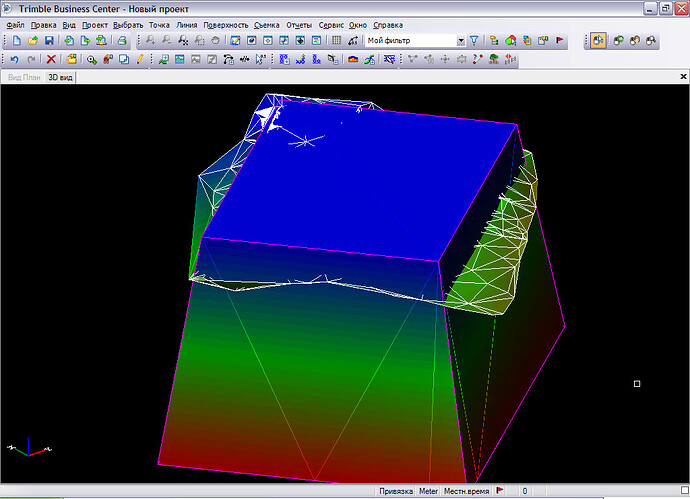The width and height of the screenshot is (690, 499).
Task: Select the pan hand tool icon
Action: [215, 40]
